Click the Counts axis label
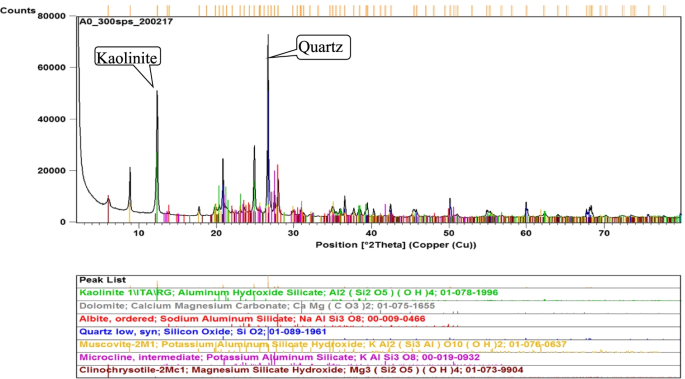685x379 pixels. pos(18,10)
